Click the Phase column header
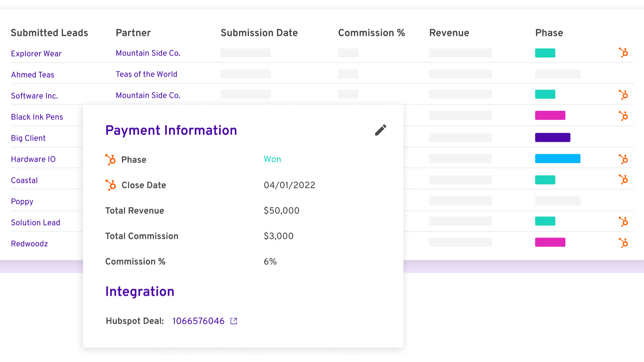This screenshot has width=644, height=362. 549,33
